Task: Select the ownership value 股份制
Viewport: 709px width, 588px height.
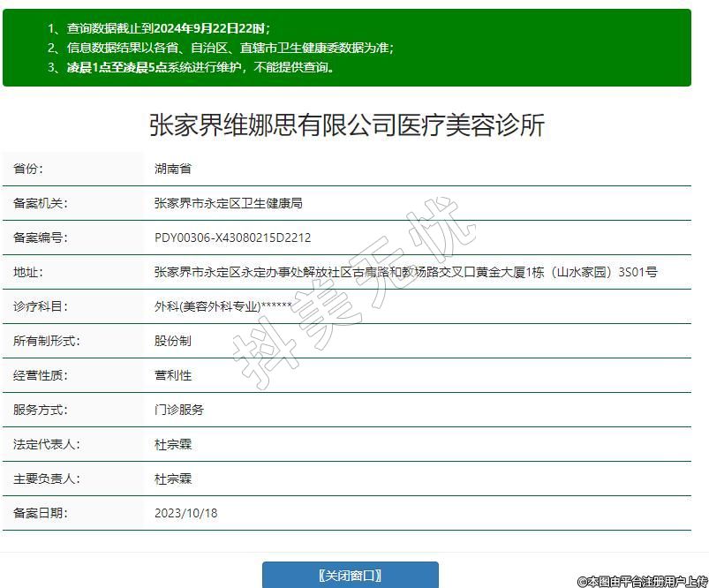Action: pyautogui.click(x=172, y=341)
